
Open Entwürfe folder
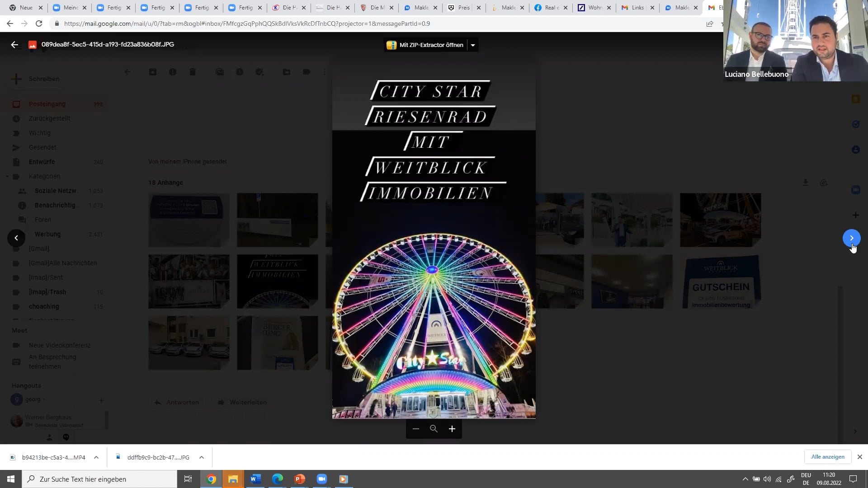pos(54,162)
